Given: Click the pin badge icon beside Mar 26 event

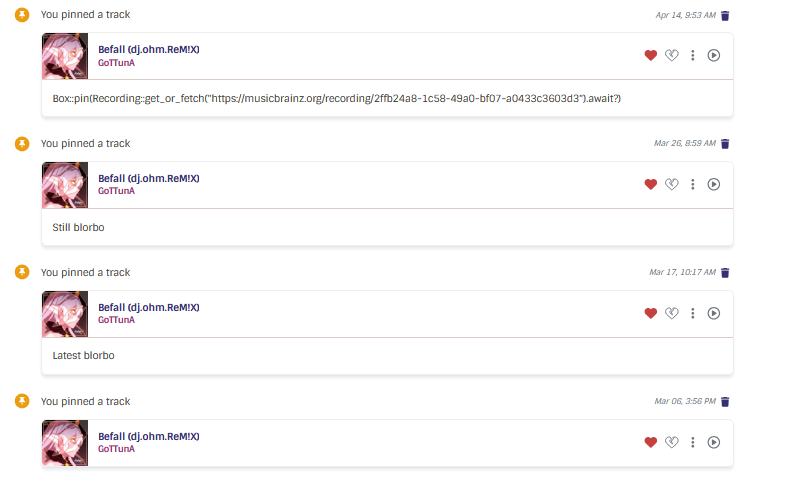Looking at the screenshot, I should 22,144.
